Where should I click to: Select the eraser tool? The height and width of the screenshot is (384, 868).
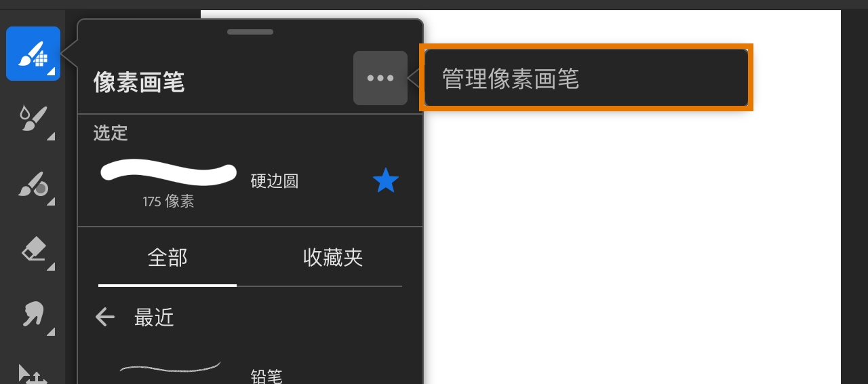[33, 250]
